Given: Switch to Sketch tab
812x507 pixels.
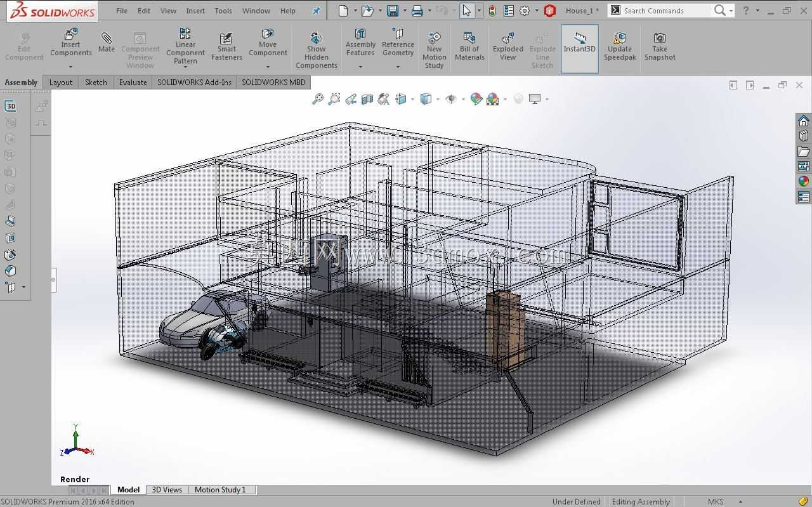Looking at the screenshot, I should click(x=96, y=82).
